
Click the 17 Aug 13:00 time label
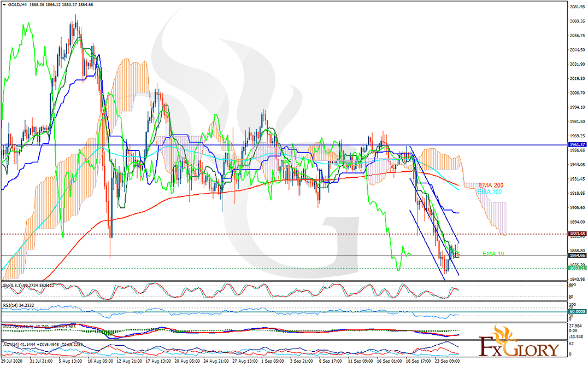click(x=158, y=361)
